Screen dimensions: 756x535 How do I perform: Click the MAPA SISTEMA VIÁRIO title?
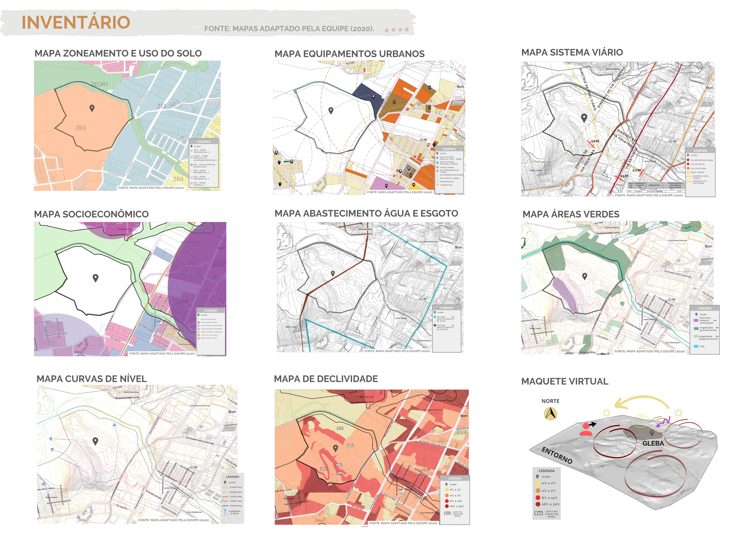pos(572,52)
